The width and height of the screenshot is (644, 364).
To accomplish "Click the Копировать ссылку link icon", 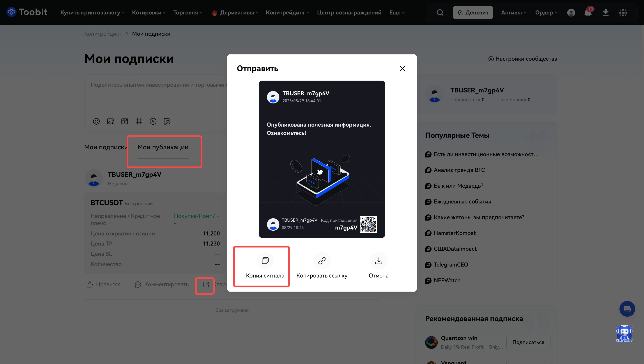I will pyautogui.click(x=322, y=261).
